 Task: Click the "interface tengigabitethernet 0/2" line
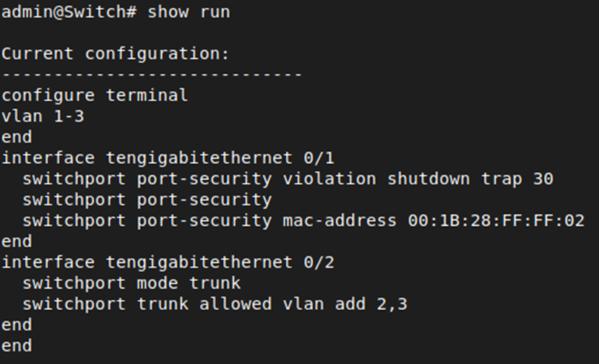(x=168, y=262)
